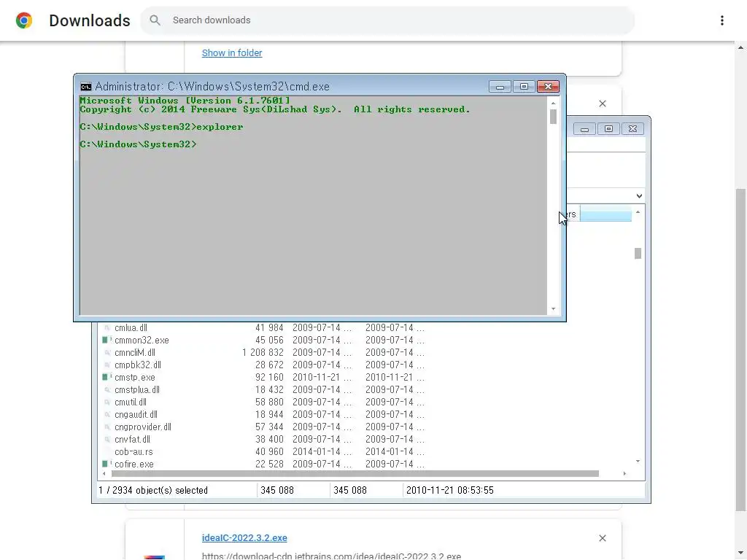Click the size value 1 208 832
The width and height of the screenshot is (747, 560).
pos(263,352)
